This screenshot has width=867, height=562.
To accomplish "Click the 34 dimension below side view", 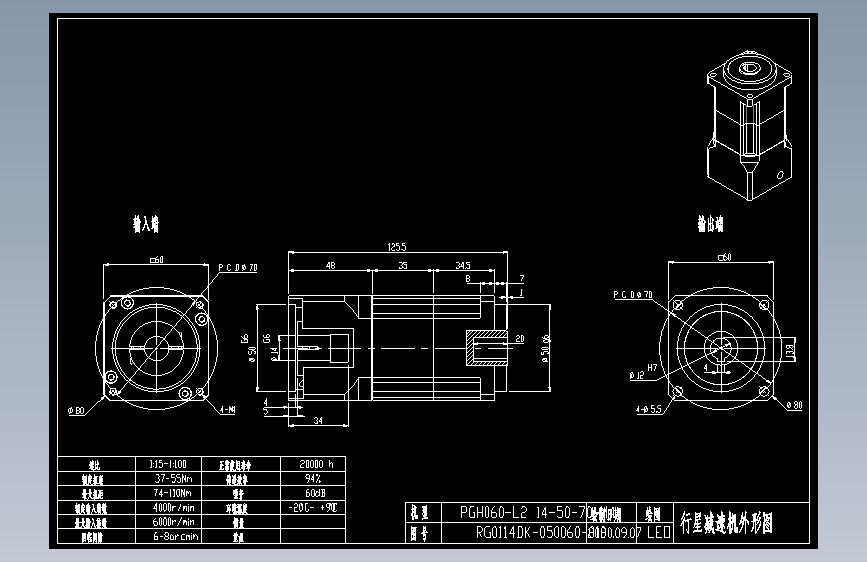I will click(x=318, y=420).
